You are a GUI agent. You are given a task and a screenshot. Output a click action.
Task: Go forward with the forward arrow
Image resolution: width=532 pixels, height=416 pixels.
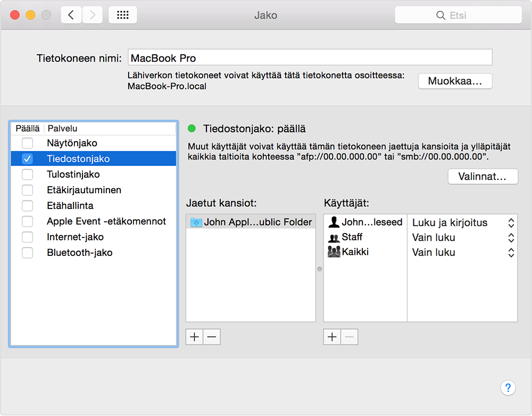[92, 15]
